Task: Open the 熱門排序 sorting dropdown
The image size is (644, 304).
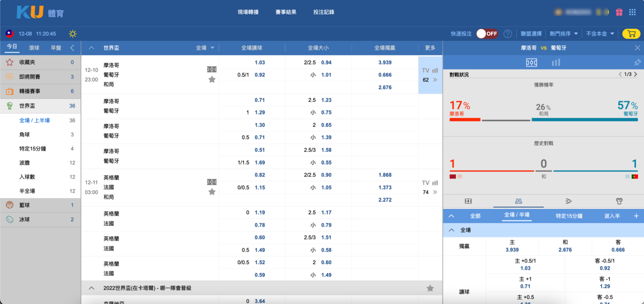Action: [x=563, y=34]
